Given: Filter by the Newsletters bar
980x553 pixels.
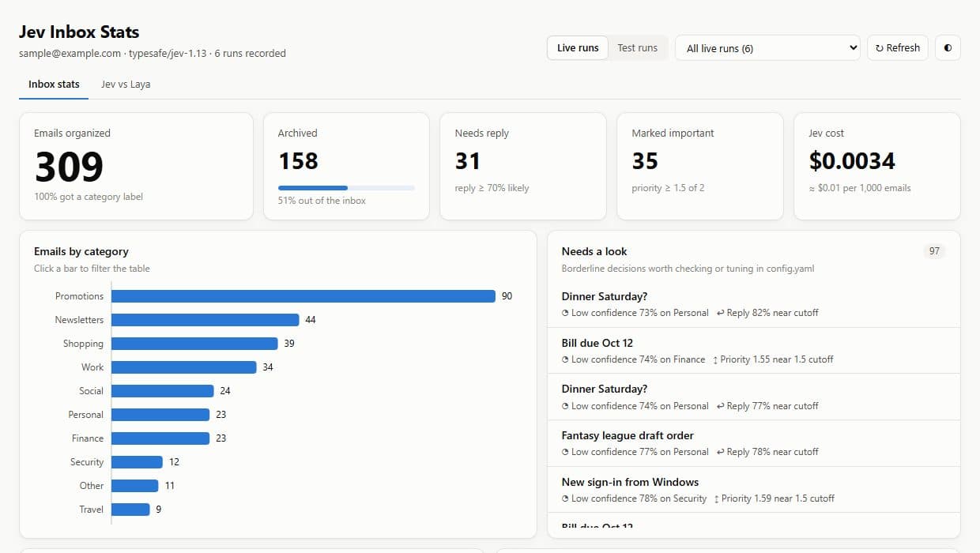Looking at the screenshot, I should [x=205, y=320].
